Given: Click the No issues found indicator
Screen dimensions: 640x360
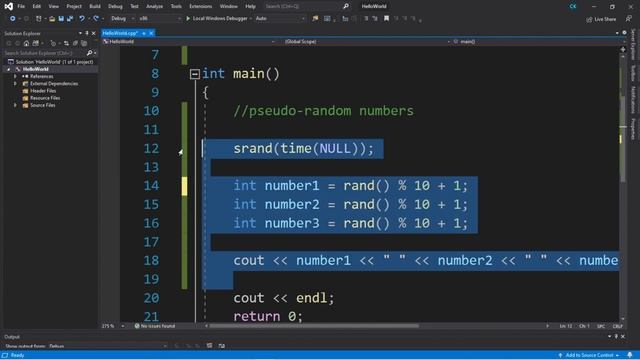Looking at the screenshot, I should [x=155, y=326].
